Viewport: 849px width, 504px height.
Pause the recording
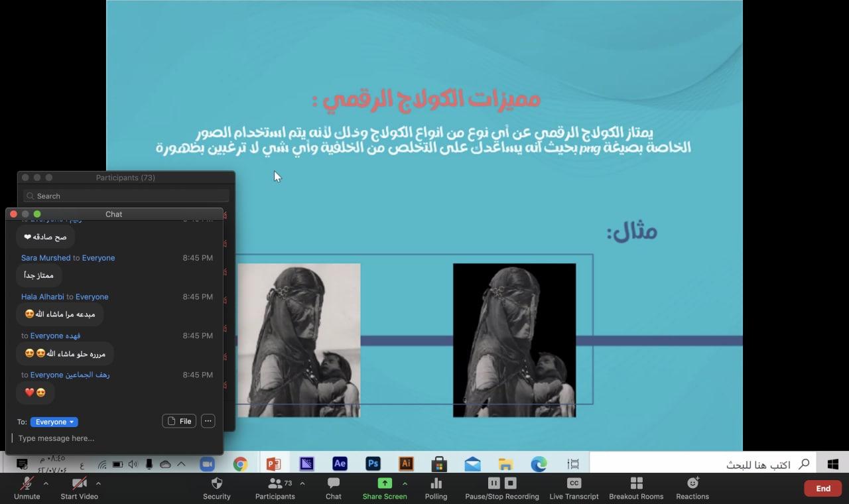[x=493, y=483]
